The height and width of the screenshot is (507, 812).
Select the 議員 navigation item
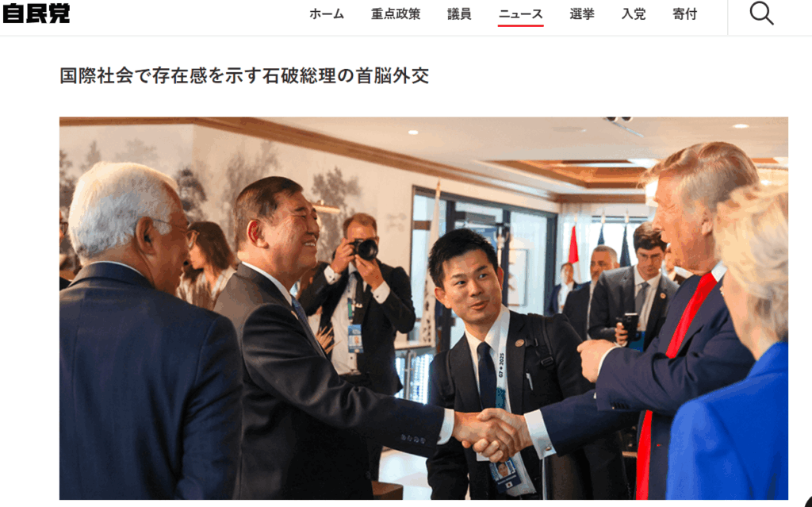click(459, 14)
